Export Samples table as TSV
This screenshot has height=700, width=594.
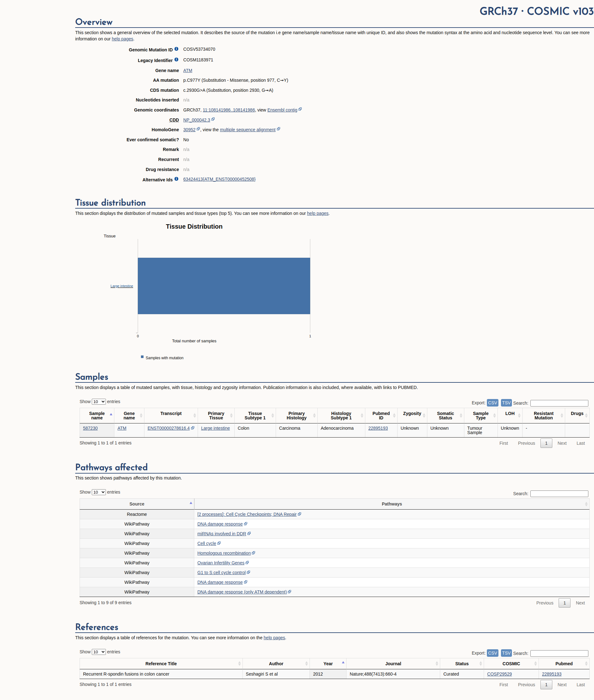(x=506, y=403)
